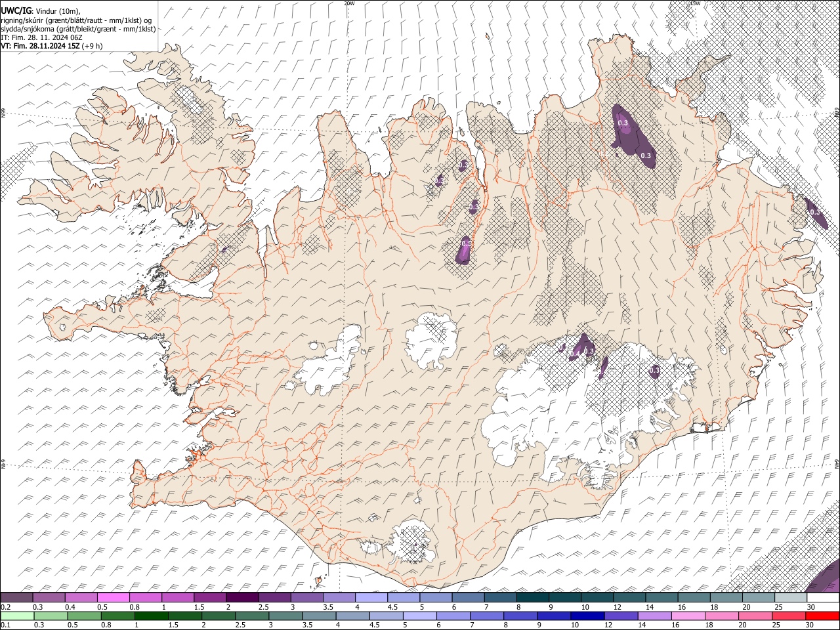
Task: Select the dark teal 8 swatch, top legend row
Action: pyautogui.click(x=533, y=598)
